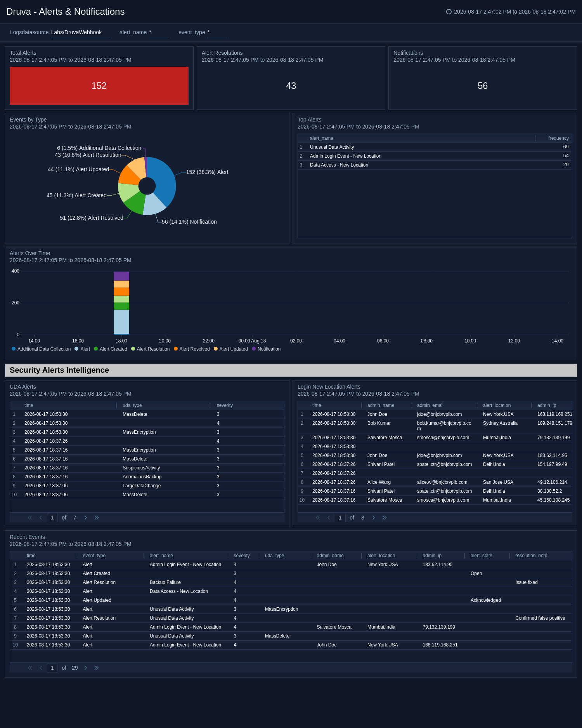This screenshot has height=728, width=582.
Task: Click the clock icon beside time range
Action: coord(449,12)
